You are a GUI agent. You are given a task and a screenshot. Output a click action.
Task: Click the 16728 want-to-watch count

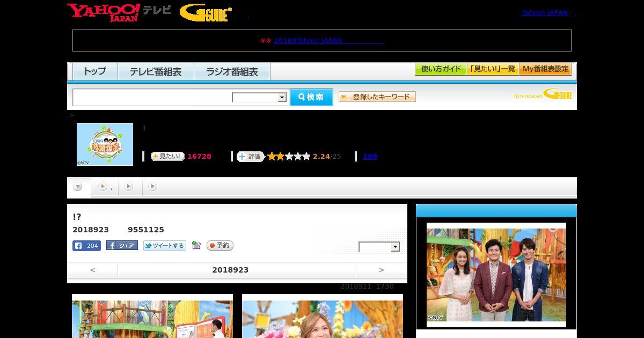pos(199,157)
